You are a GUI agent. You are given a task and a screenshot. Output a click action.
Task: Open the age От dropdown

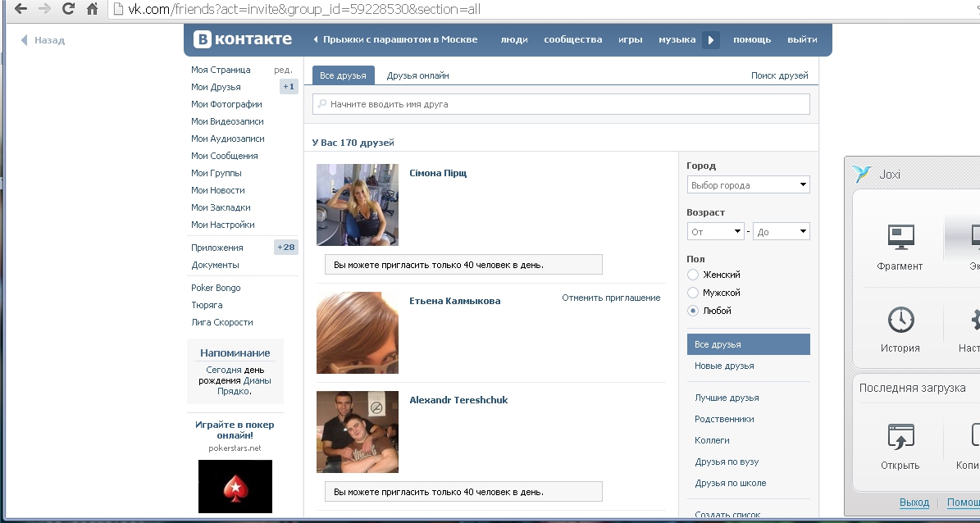[716, 232]
